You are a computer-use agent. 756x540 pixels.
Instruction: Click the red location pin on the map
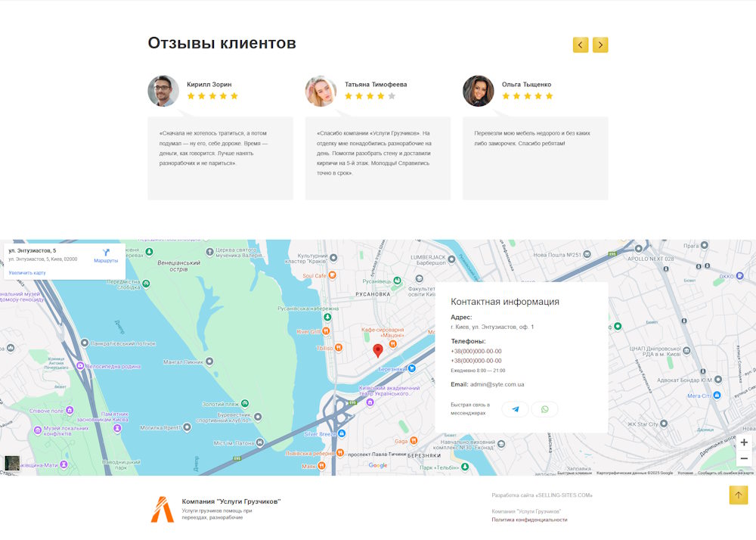tap(378, 350)
